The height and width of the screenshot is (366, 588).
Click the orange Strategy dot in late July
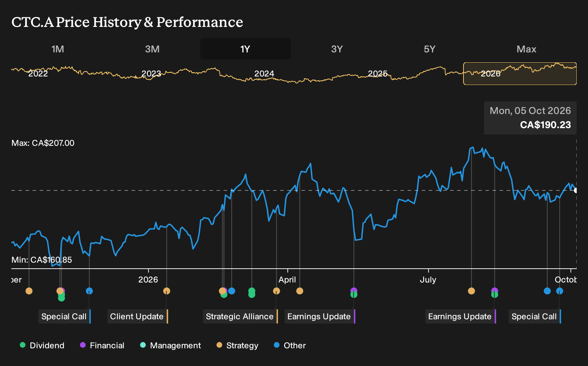pyautogui.click(x=471, y=291)
